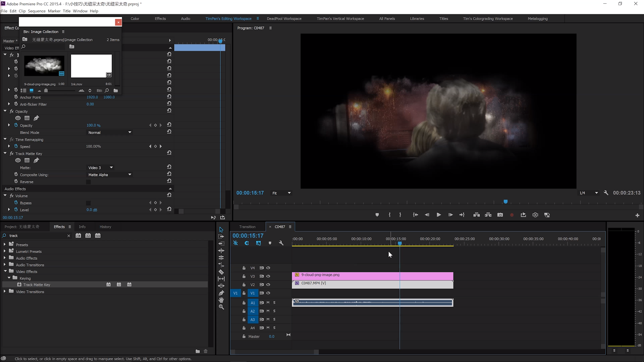Collapse the Keying folder

[x=9, y=278]
